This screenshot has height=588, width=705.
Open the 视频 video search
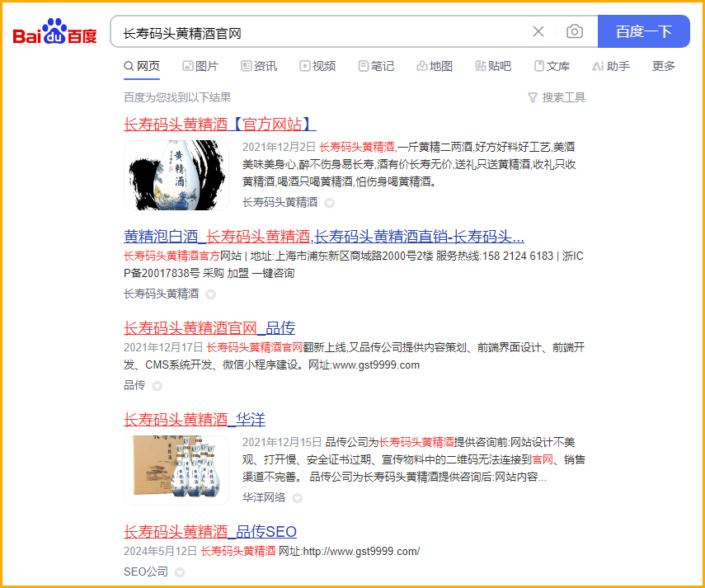tap(317, 66)
